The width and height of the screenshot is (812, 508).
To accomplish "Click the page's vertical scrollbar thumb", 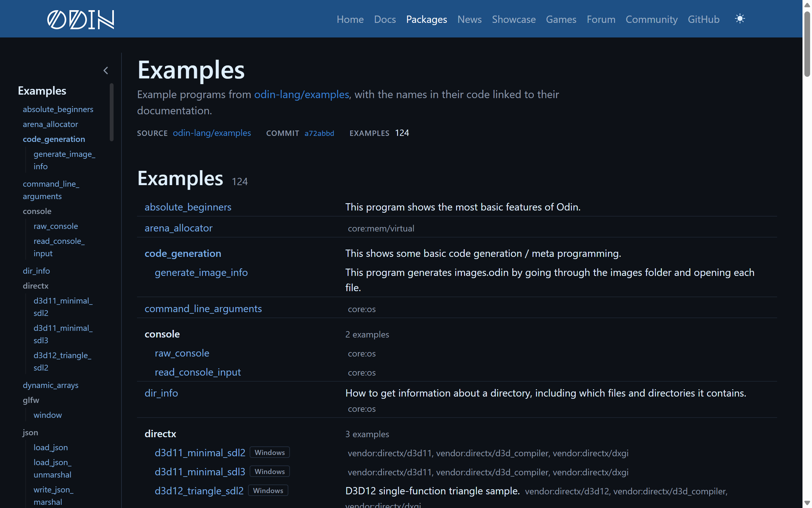I will tap(807, 44).
